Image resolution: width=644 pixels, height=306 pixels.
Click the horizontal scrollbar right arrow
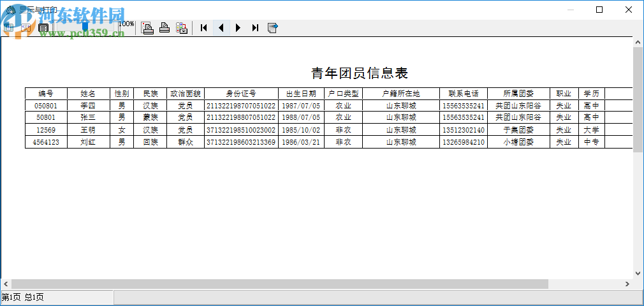627,284
